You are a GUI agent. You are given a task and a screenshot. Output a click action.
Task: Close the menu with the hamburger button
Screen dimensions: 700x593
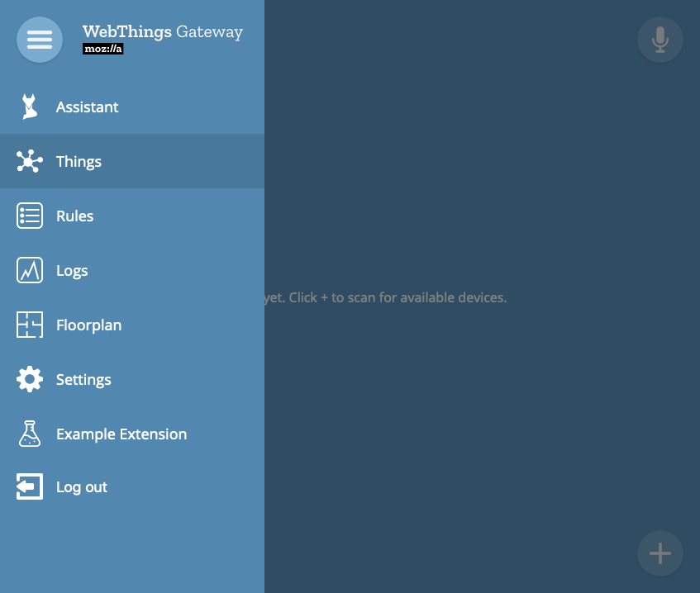40,40
